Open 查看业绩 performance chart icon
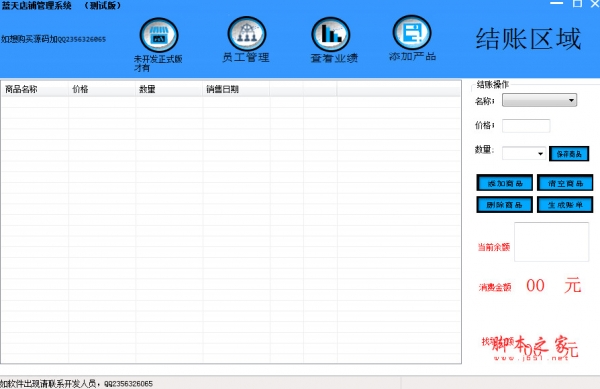Viewport: 600px width, 389px height. pos(331,34)
